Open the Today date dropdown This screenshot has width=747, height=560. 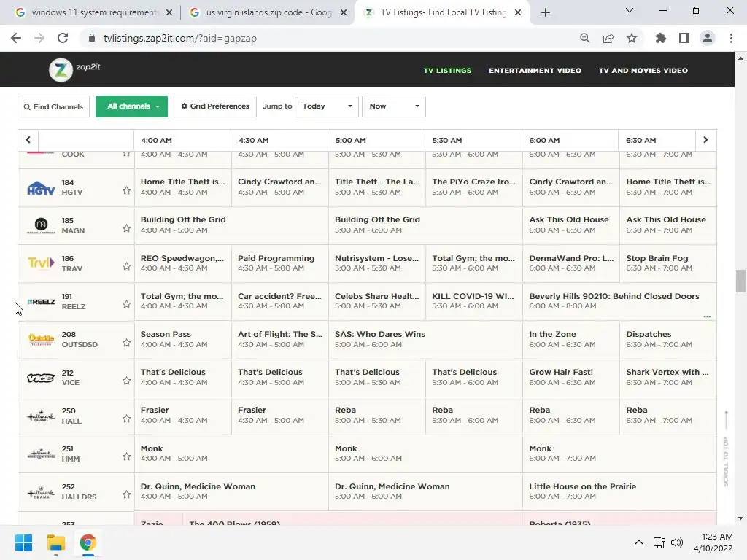[x=327, y=106]
